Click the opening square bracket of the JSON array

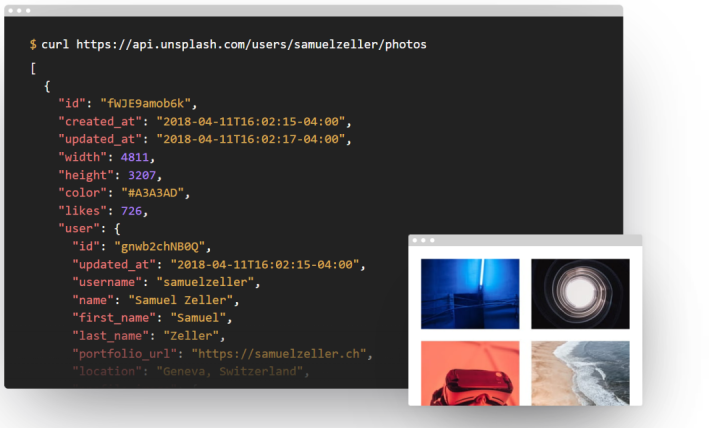coord(33,68)
